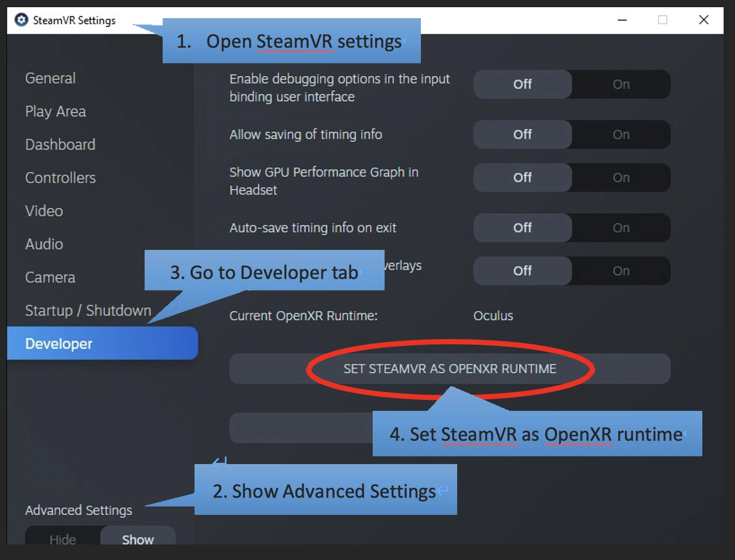735x560 pixels.
Task: Click the 'Allow saving of timing info' label
Action: (306, 135)
